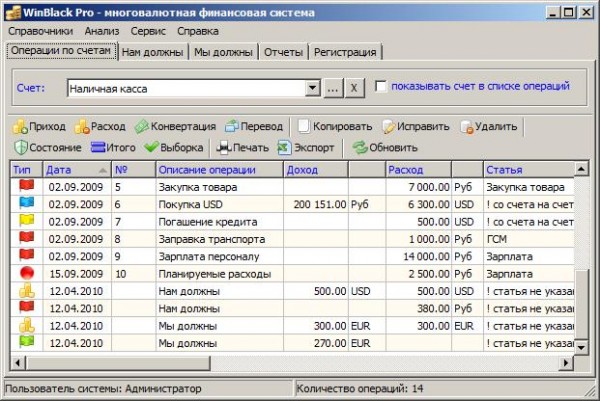This screenshot has height=401, width=600.
Task: Switch to the Отчеты tab
Action: click(283, 52)
